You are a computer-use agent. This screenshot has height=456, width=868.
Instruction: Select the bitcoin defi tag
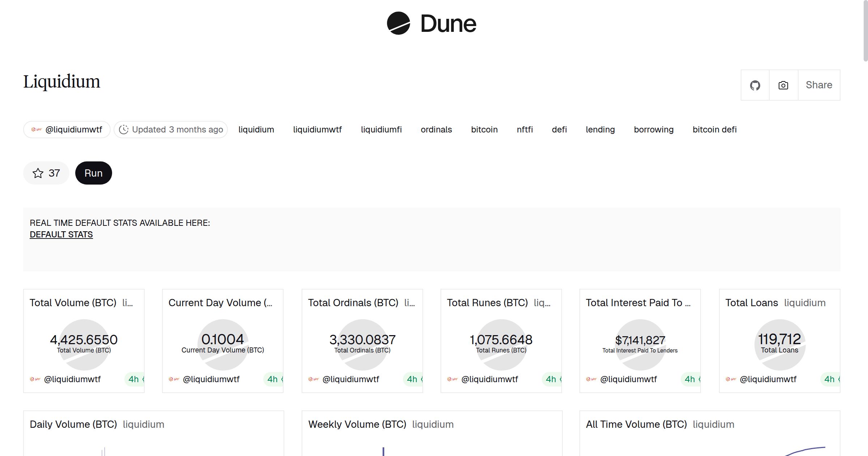(x=714, y=130)
